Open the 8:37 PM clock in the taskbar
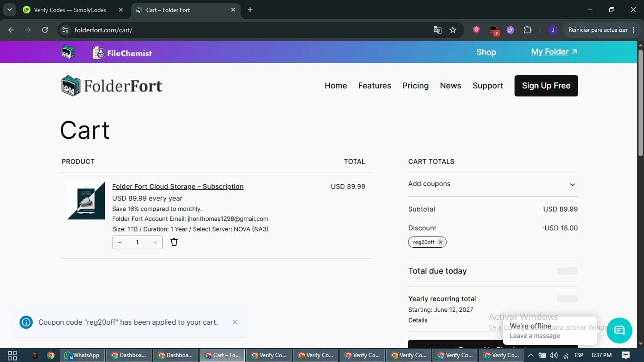This screenshot has height=362, width=644. click(601, 356)
